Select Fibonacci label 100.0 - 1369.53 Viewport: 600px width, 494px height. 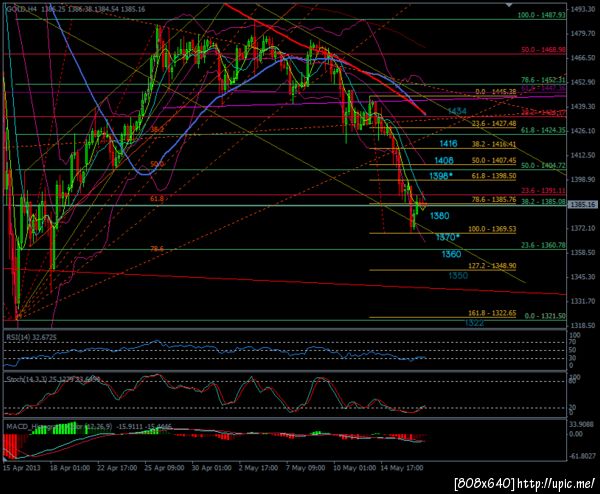(x=492, y=229)
